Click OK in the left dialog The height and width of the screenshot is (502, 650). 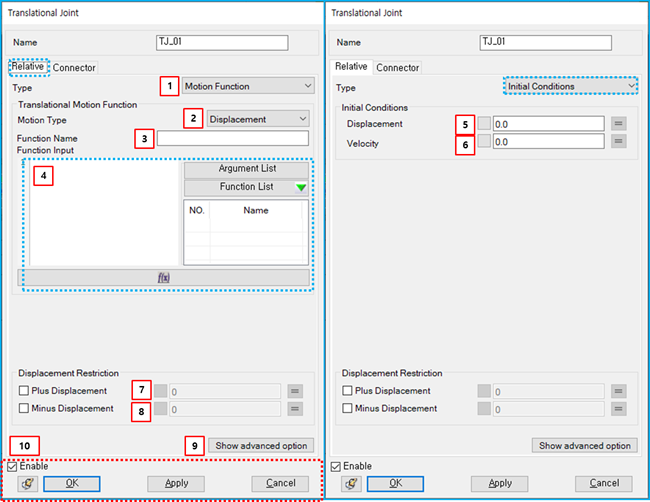click(x=72, y=483)
